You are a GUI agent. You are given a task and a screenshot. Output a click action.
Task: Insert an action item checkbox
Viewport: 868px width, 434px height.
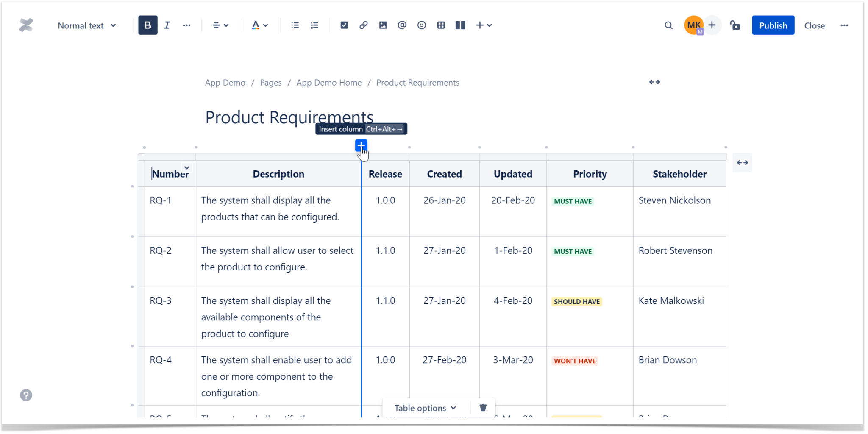(x=343, y=25)
